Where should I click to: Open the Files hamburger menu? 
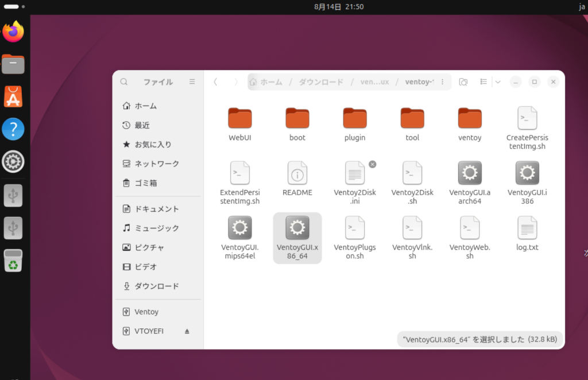point(192,82)
